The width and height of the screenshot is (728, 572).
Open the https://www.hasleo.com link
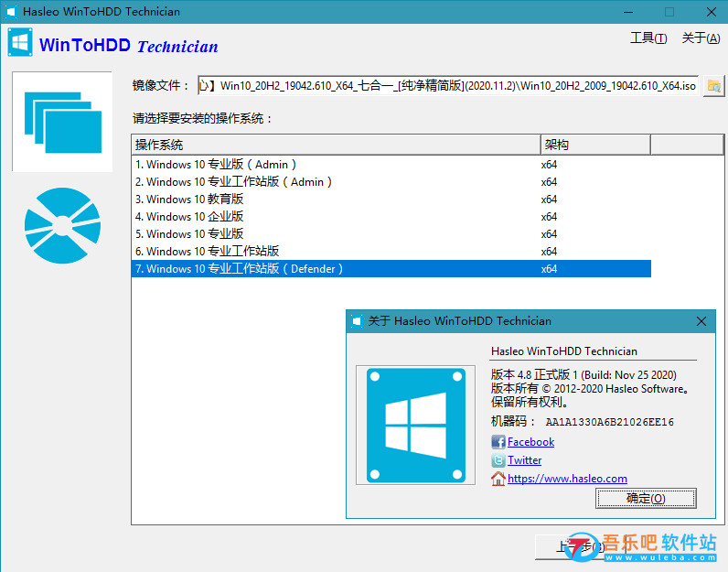tap(567, 479)
